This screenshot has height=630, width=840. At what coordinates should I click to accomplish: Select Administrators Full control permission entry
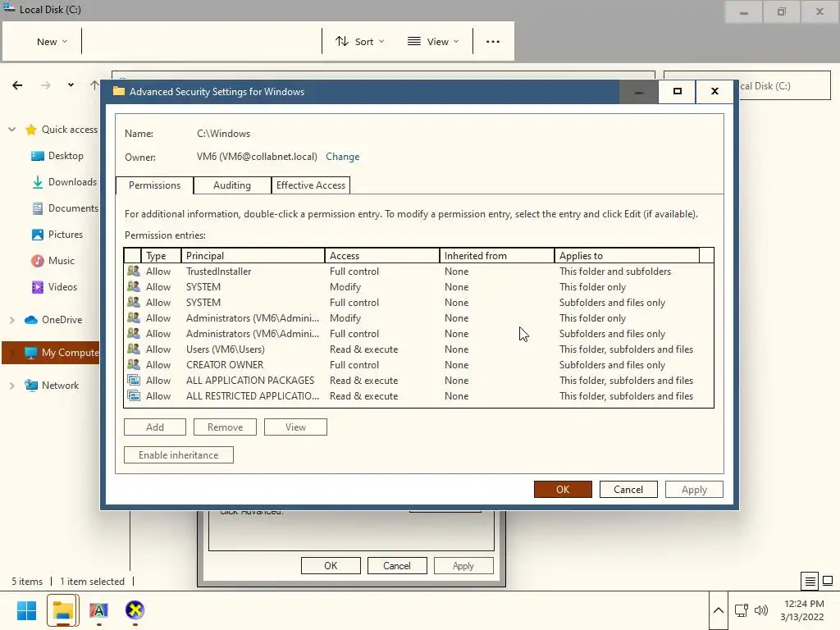[418, 333]
